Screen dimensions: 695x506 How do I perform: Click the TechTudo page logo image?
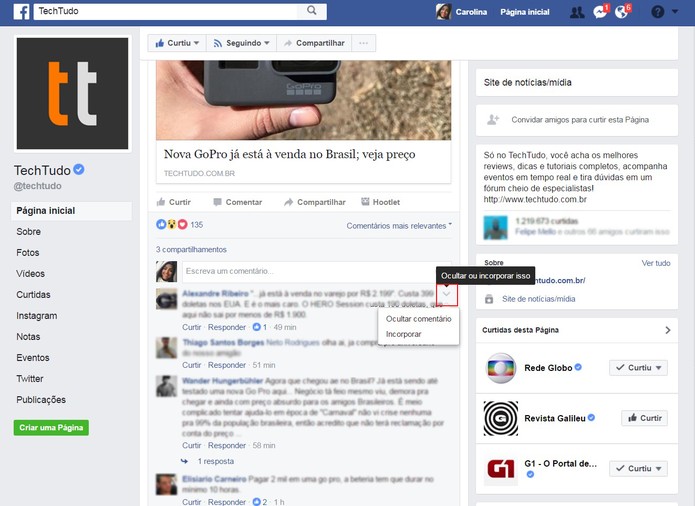[72, 93]
